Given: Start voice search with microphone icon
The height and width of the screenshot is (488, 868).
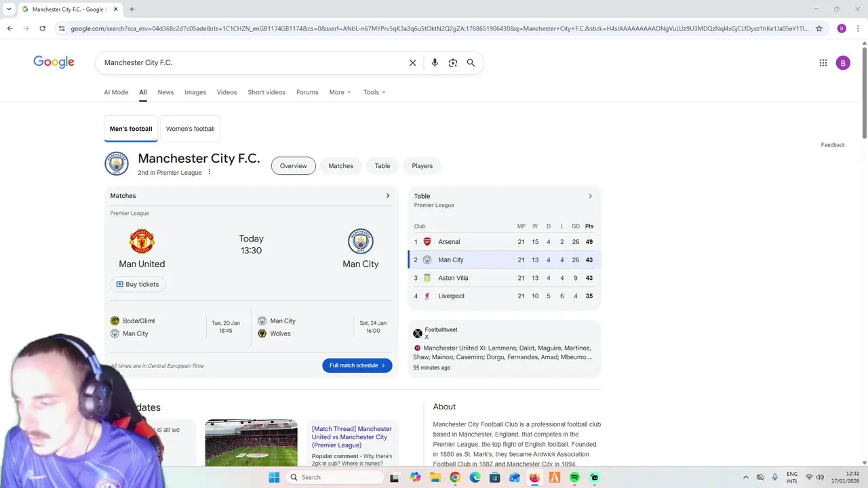Looking at the screenshot, I should (x=435, y=62).
